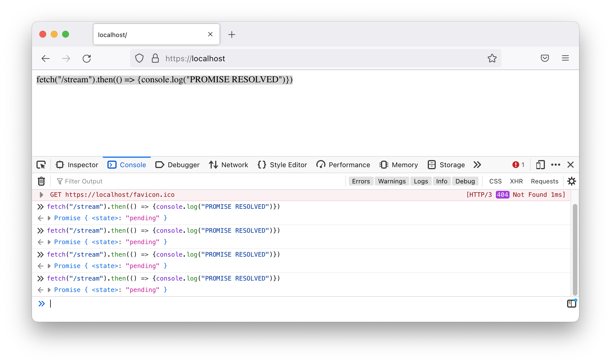
Task: Close the devtools panel
Action: (571, 165)
